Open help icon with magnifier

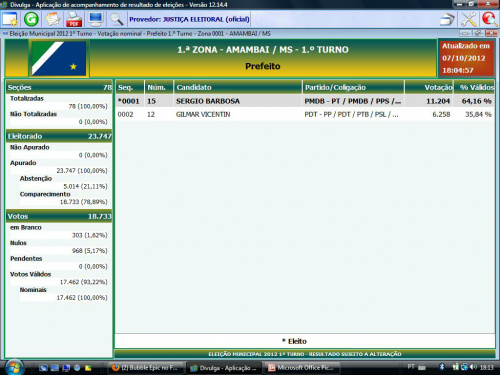click(x=490, y=19)
